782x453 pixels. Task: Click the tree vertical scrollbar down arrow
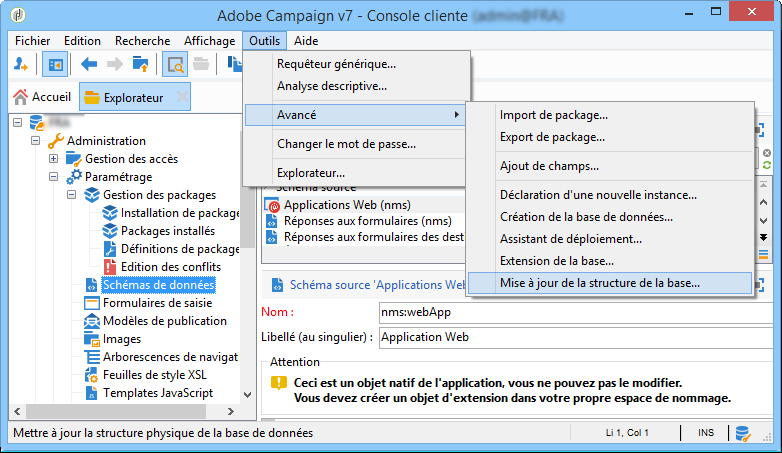[247, 395]
